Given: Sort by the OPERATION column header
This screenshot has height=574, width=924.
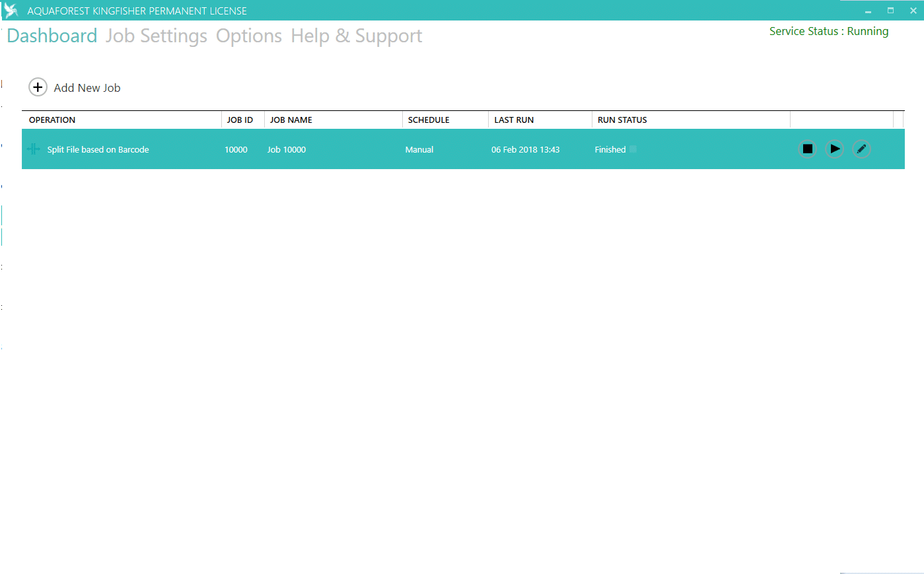Looking at the screenshot, I should pos(52,120).
